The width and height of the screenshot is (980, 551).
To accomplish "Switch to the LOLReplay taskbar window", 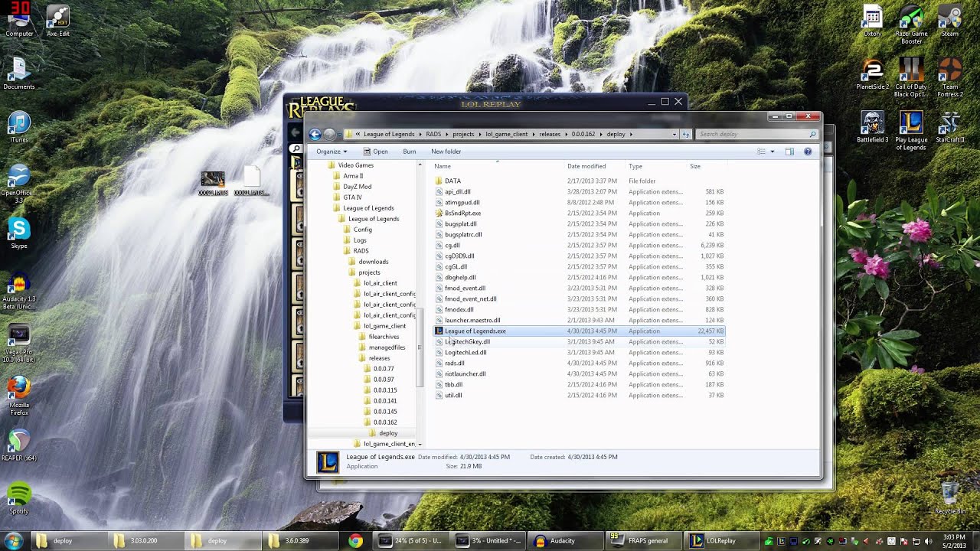I will (723, 540).
